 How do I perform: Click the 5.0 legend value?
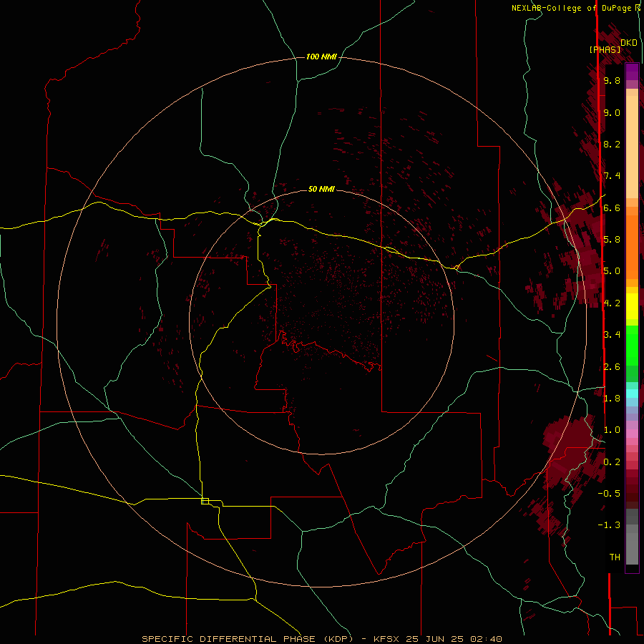[612, 271]
